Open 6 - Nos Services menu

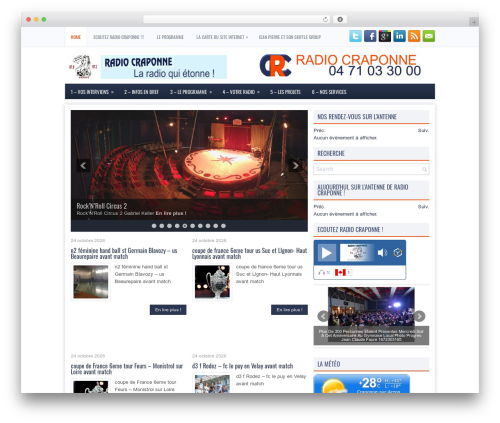329,92
